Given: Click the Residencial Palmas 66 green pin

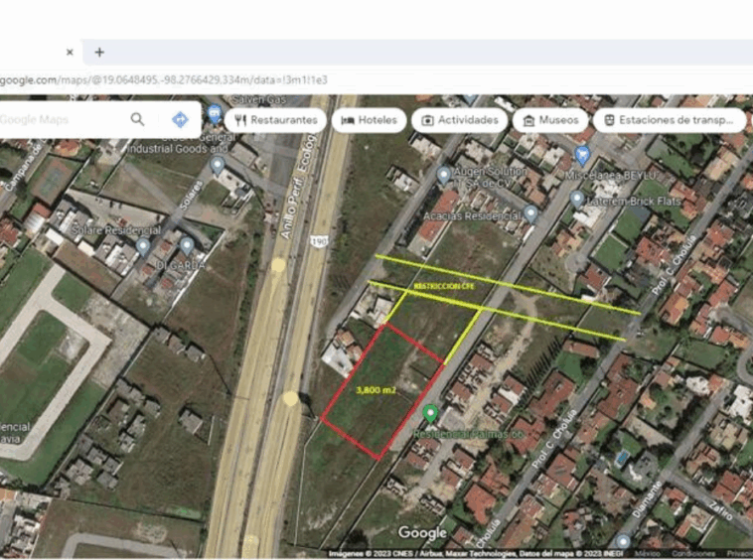Looking at the screenshot, I should [430, 412].
